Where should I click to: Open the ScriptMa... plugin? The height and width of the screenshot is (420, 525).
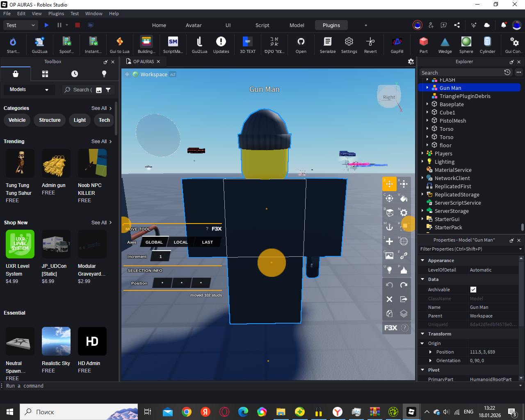[173, 45]
